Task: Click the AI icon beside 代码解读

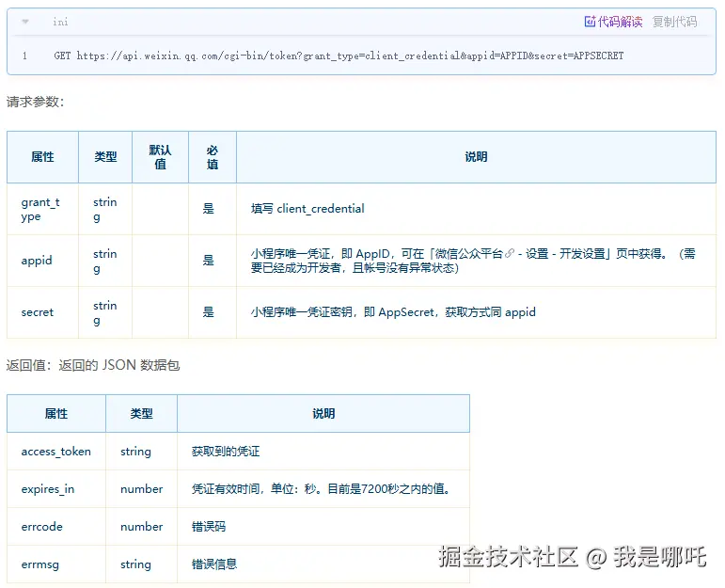Action: pos(590,22)
